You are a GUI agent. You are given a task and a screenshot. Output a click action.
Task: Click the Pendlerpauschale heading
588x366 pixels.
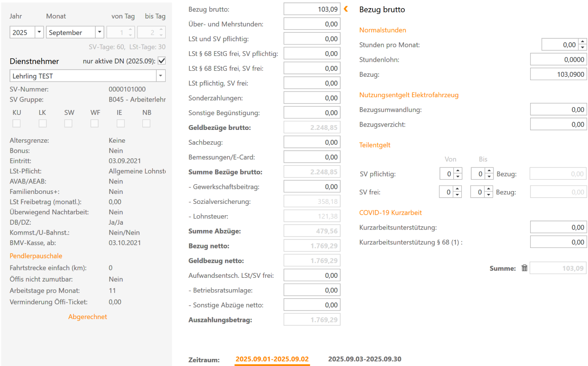click(x=36, y=255)
